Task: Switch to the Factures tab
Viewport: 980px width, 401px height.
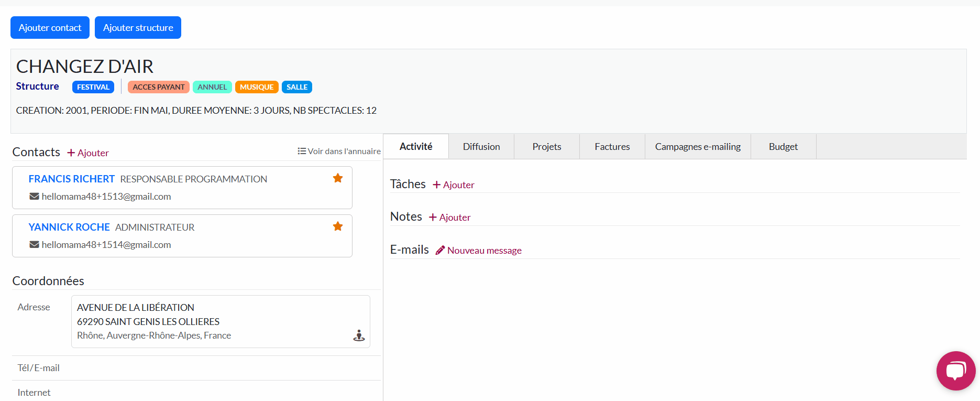Action: 612,147
